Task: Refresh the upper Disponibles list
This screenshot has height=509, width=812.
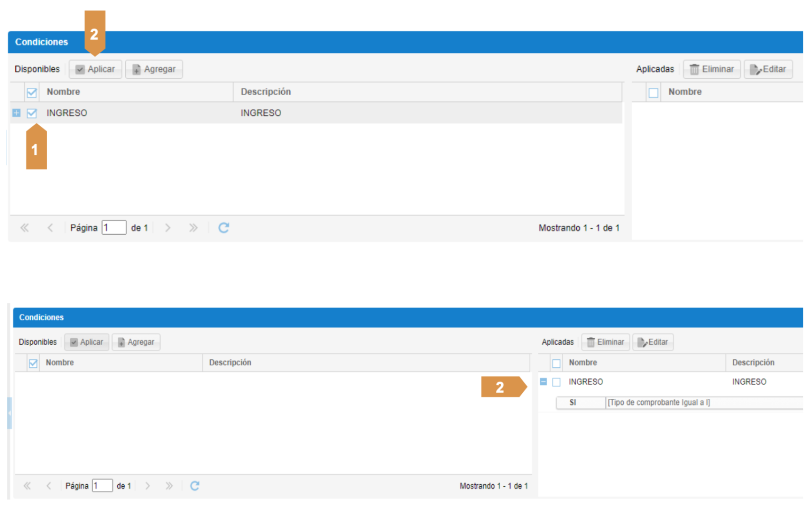Action: (x=224, y=228)
